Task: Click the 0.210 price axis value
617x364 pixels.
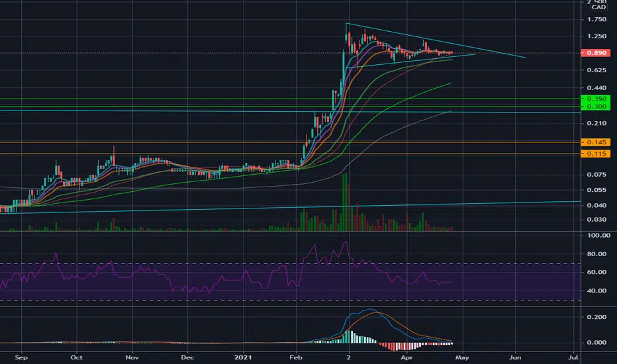Action: click(x=596, y=123)
